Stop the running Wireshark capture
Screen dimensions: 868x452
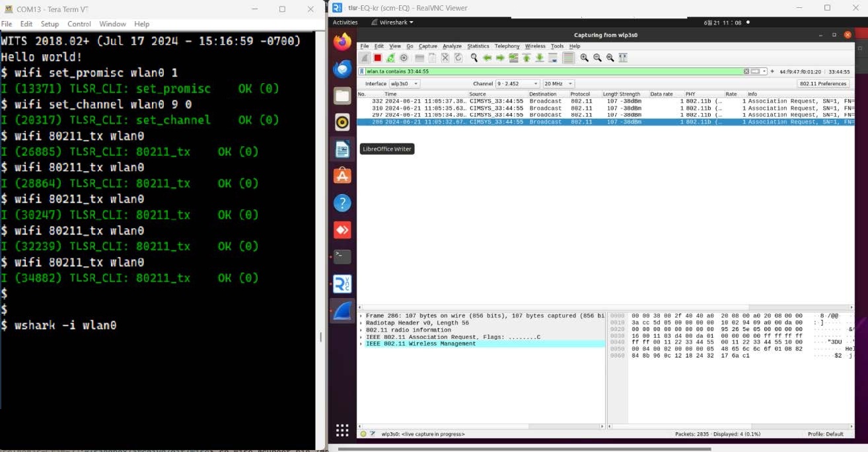[378, 58]
